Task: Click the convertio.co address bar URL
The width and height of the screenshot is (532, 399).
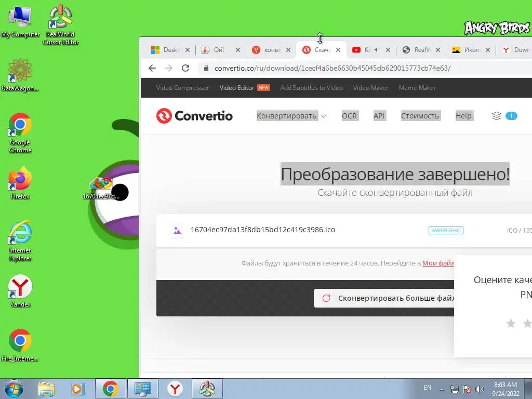Action: (x=332, y=68)
